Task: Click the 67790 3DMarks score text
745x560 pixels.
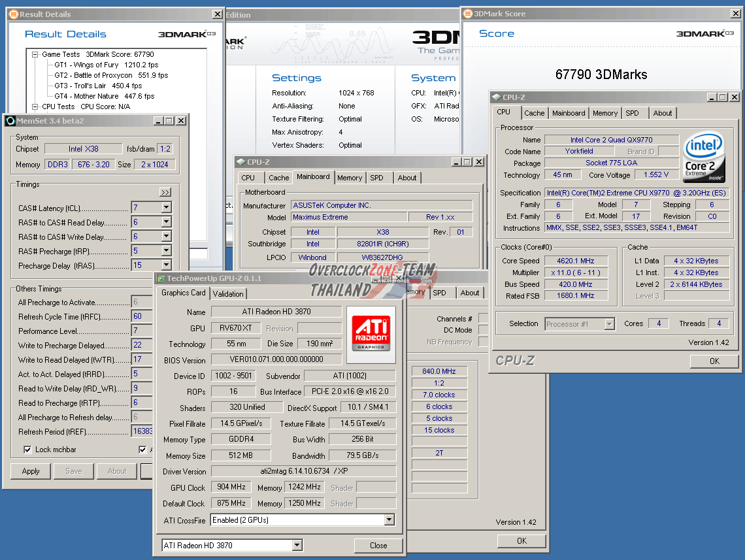Action: click(601, 74)
